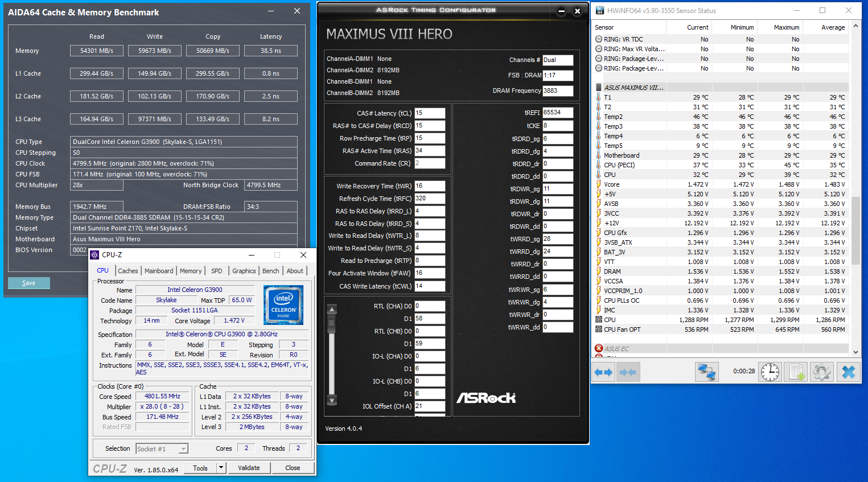
Task: Open the Bench tab in CPU-Z
Action: (x=271, y=271)
